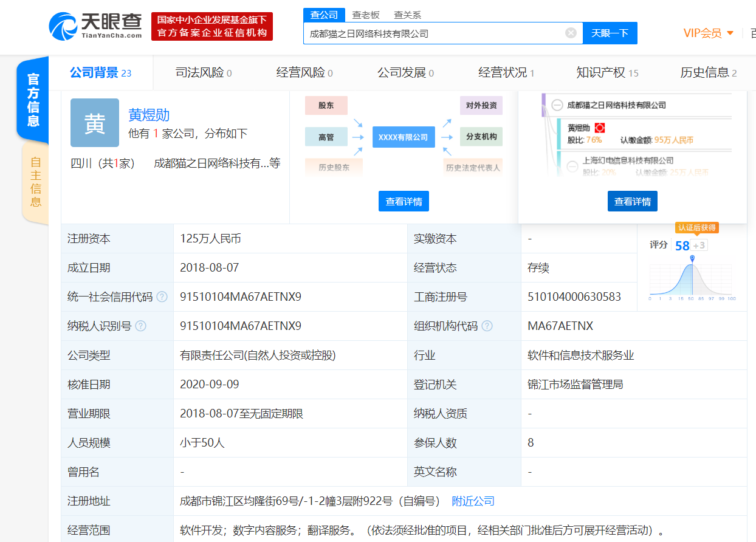Click the score value 58
Screen dimensions: 756x542
pyautogui.click(x=682, y=245)
